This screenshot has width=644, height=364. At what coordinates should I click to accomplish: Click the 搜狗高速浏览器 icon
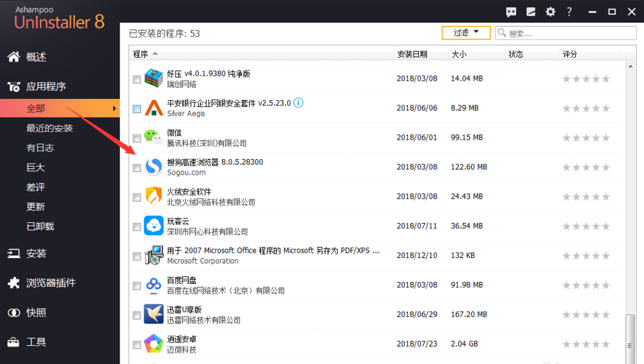coord(153,167)
